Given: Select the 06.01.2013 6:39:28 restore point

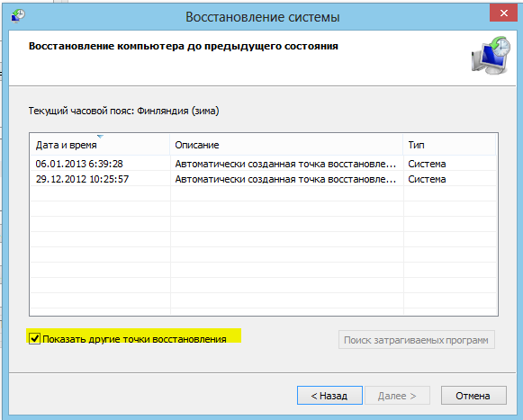Looking at the screenshot, I should click(x=264, y=164).
